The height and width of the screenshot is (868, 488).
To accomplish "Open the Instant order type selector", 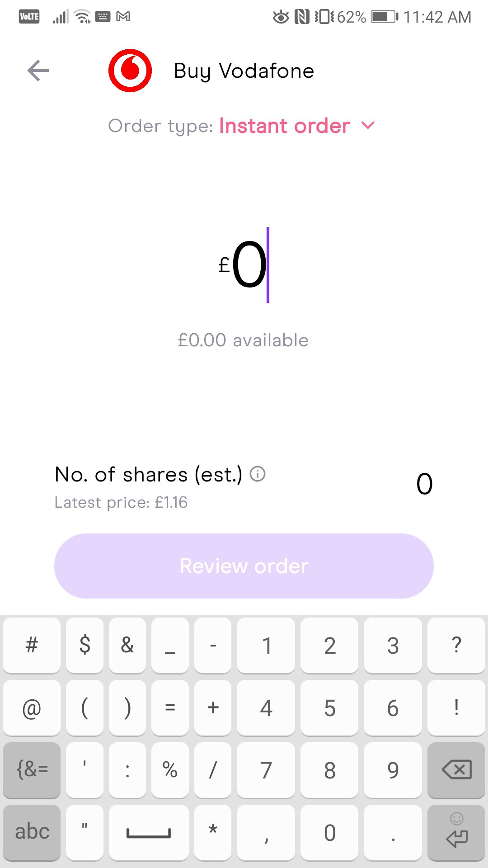I will click(x=285, y=126).
